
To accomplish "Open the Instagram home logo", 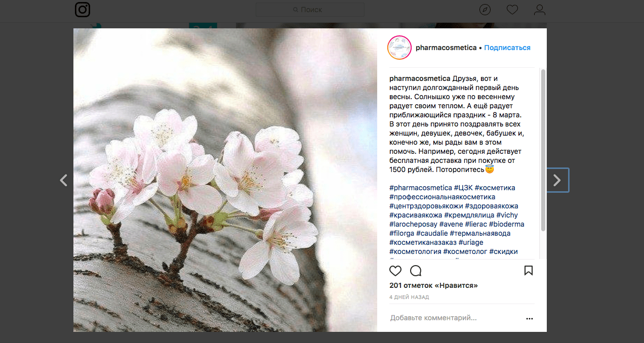I will (83, 10).
